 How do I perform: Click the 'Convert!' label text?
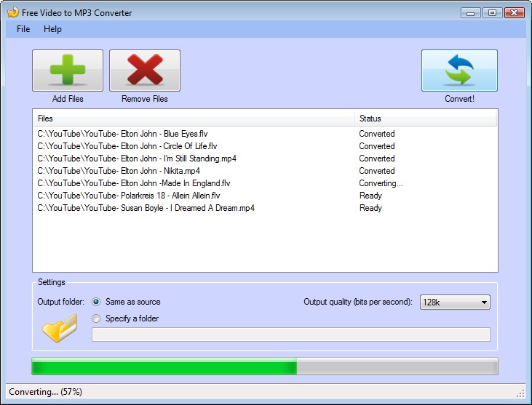tap(459, 99)
